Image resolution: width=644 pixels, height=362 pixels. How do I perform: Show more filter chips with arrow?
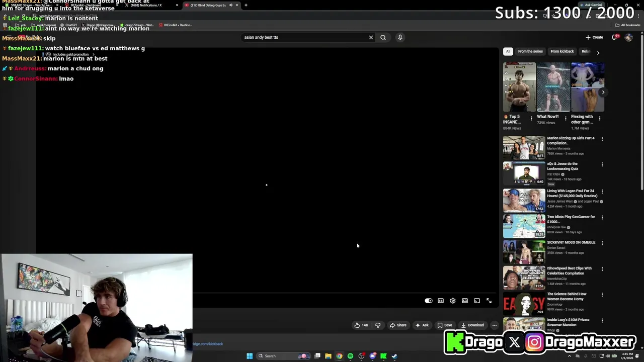598,52
